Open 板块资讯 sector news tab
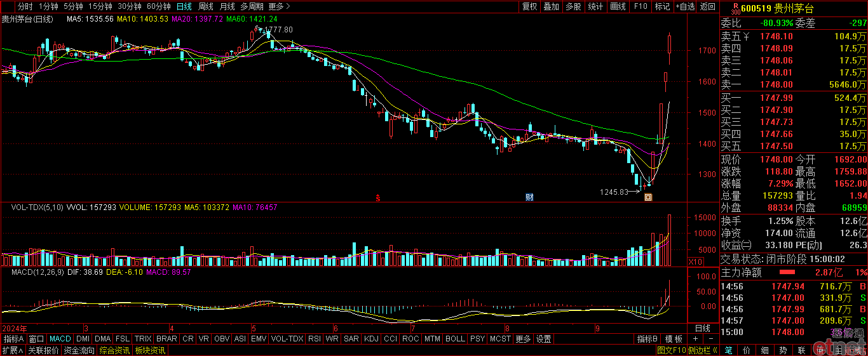Image resolution: width=868 pixels, height=356 pixels. (x=150, y=350)
